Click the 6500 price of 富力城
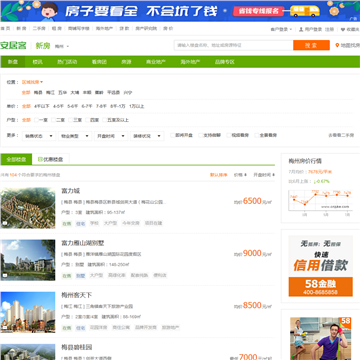360x360 pixels. 252,201
